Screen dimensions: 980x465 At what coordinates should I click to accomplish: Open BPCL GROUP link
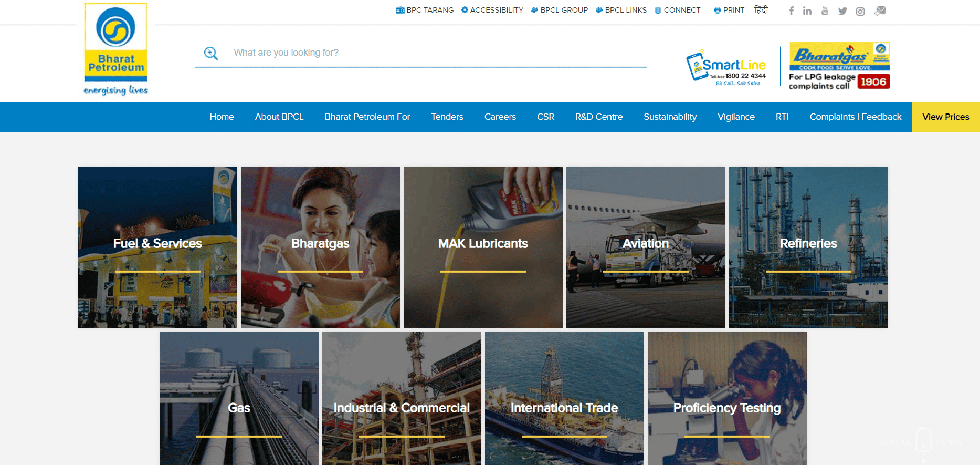point(560,10)
